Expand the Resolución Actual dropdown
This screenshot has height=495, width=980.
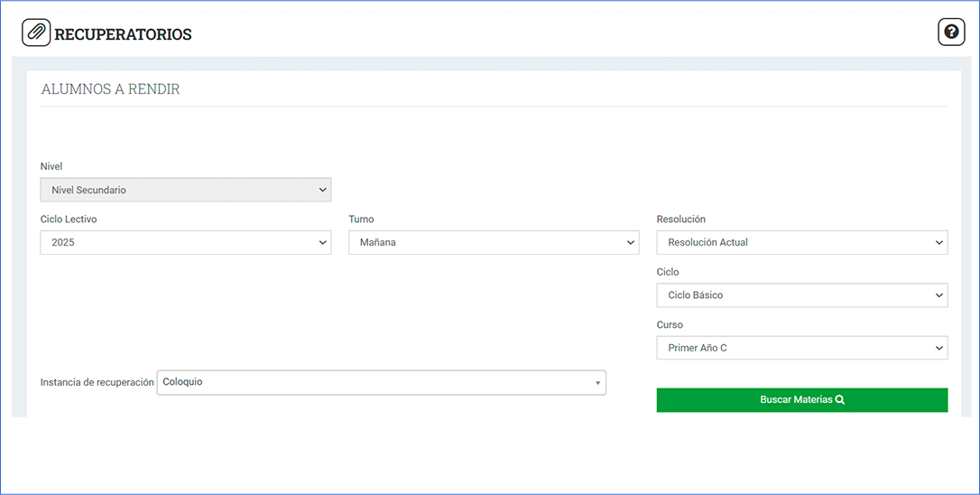[x=802, y=242]
